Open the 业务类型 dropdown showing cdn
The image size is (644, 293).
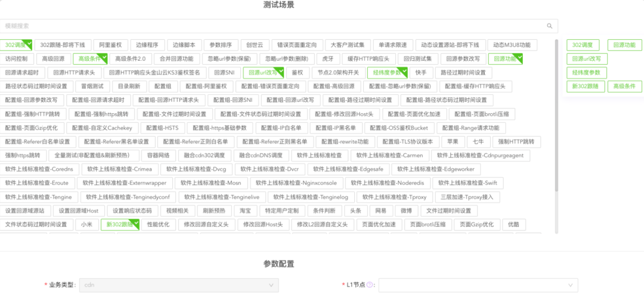(x=179, y=285)
